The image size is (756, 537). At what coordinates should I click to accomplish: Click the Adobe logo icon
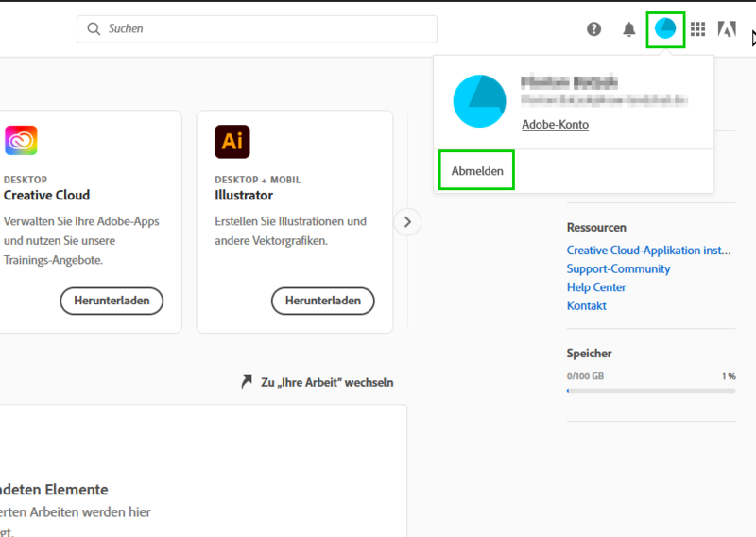pyautogui.click(x=727, y=29)
